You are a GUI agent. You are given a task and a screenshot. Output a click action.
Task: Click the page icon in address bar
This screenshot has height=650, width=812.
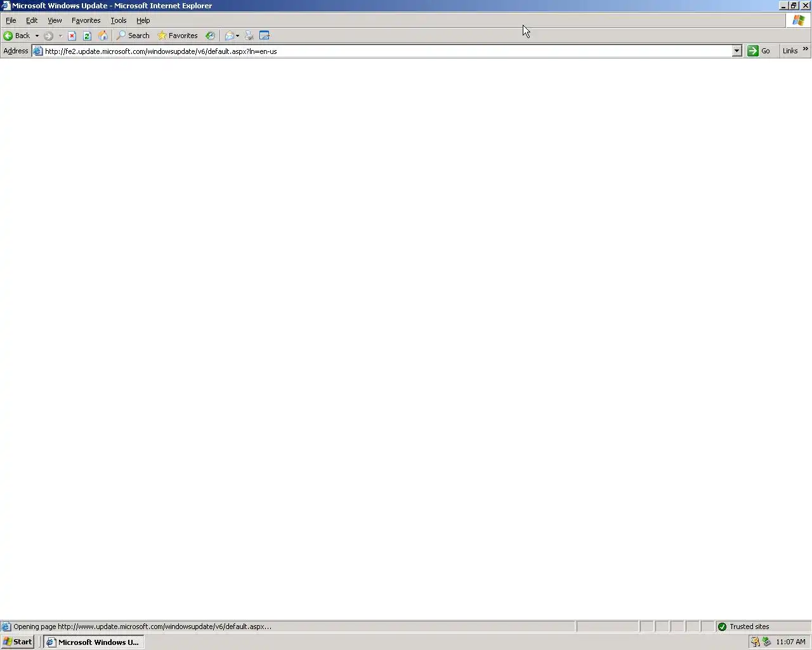pos(38,51)
